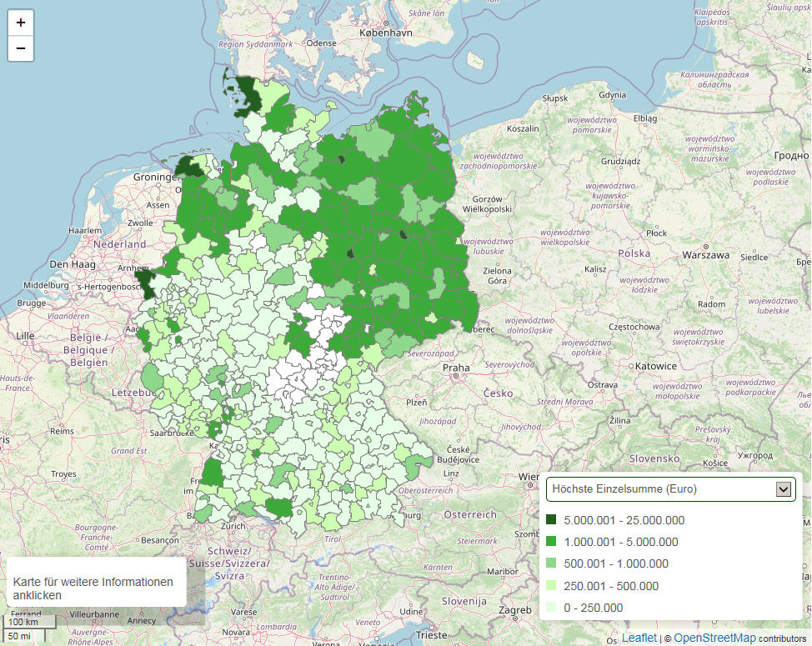Click the darkest green 5.000.001 - 25.000.000 swatch
The height and width of the screenshot is (646, 812).
[x=551, y=519]
